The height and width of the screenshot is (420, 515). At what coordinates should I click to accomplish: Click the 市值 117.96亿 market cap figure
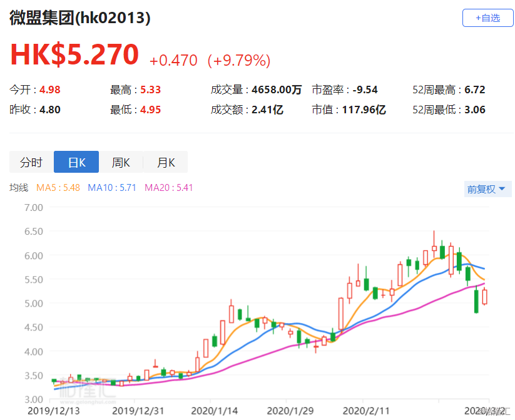[364, 110]
